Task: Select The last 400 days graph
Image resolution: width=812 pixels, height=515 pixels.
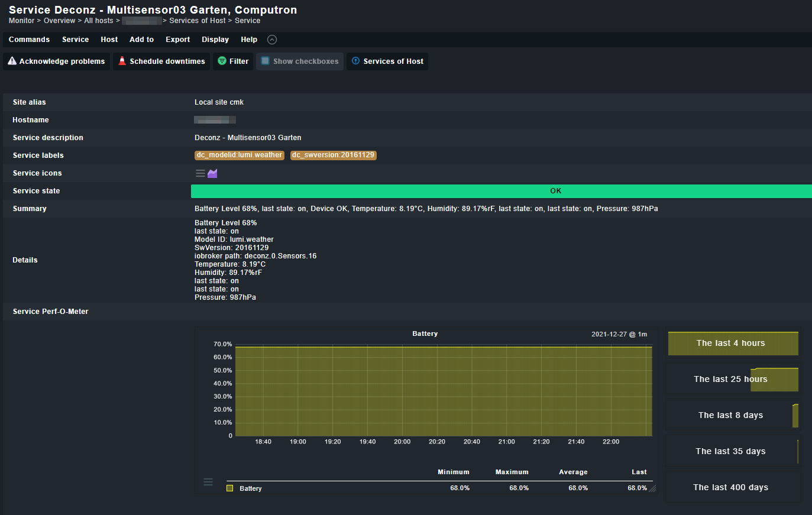Action: (x=733, y=488)
